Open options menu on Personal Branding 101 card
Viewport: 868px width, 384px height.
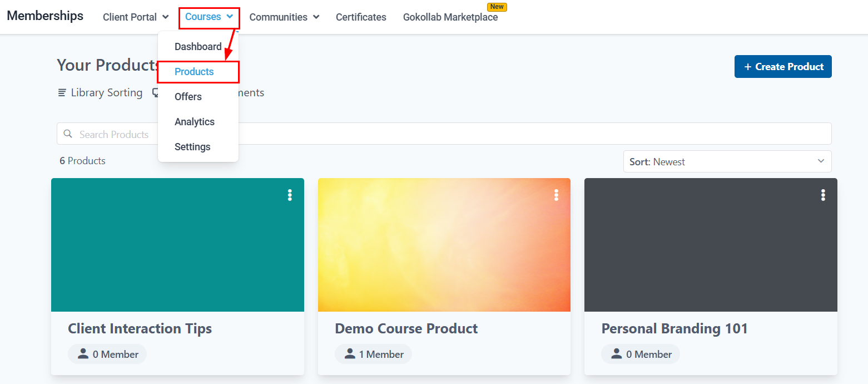[x=823, y=195]
